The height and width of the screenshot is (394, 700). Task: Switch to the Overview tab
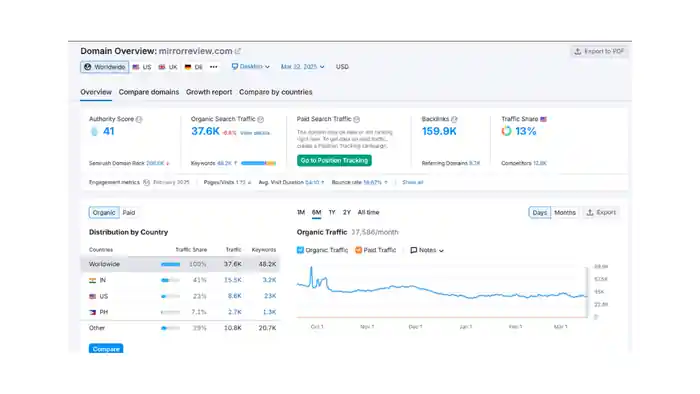(96, 92)
